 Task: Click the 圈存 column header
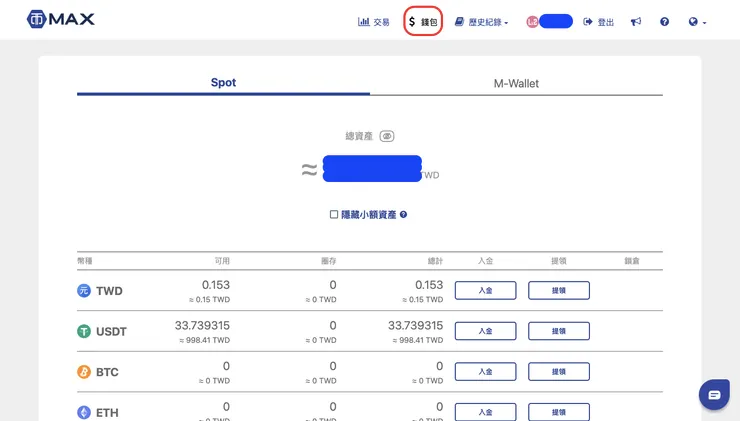[328, 261]
